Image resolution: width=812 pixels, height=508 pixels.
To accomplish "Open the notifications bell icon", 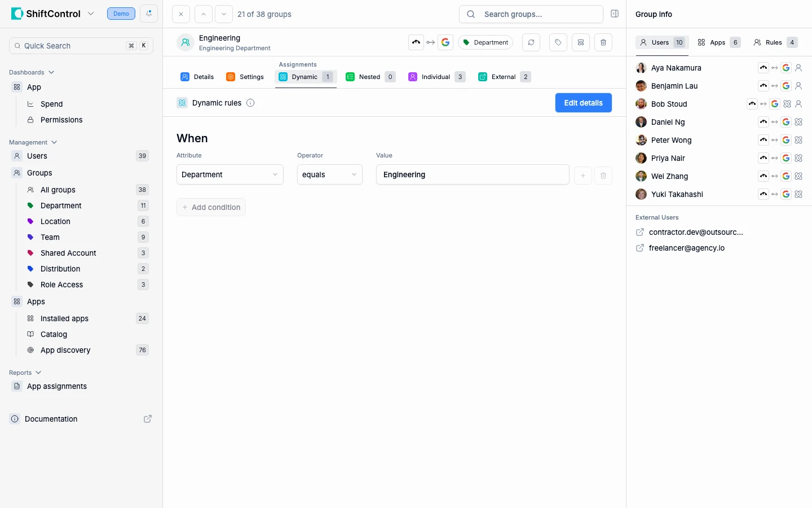I will 149,14.
